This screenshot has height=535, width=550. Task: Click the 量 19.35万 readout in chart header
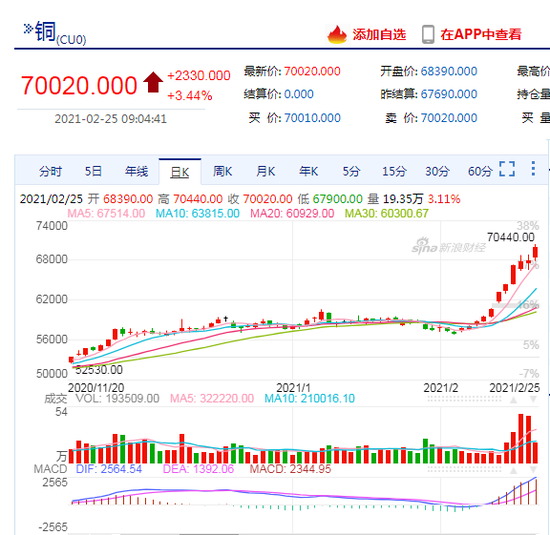(396, 199)
